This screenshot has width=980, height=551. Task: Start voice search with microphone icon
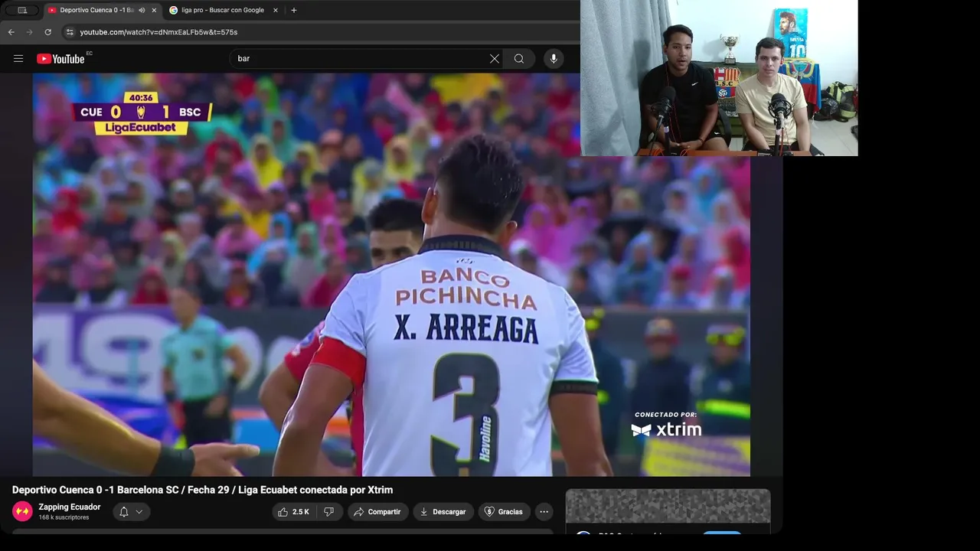pos(554,59)
